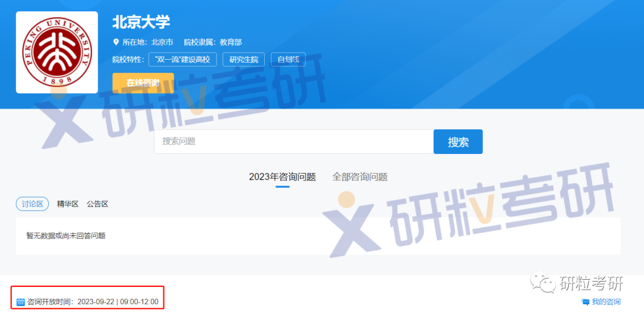Select the 讨论区 section

[x=32, y=204]
